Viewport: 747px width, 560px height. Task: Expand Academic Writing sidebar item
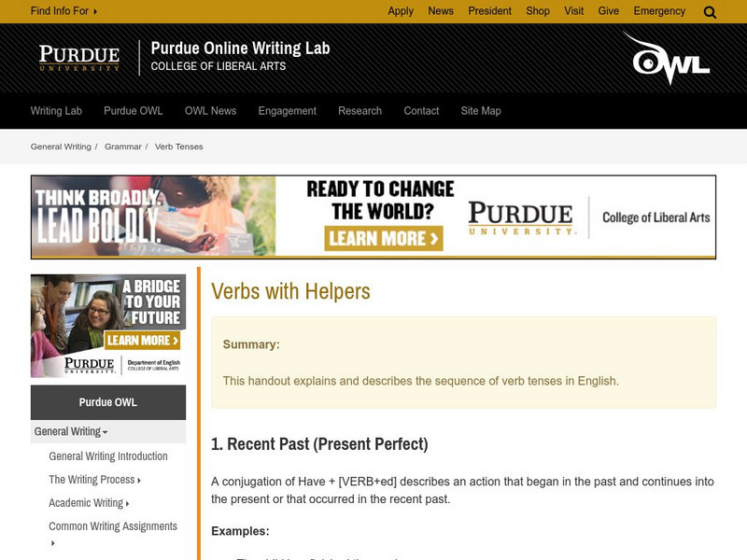click(89, 503)
